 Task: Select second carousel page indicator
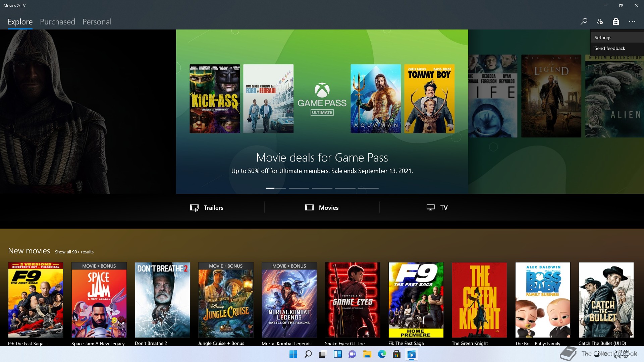[x=299, y=188]
